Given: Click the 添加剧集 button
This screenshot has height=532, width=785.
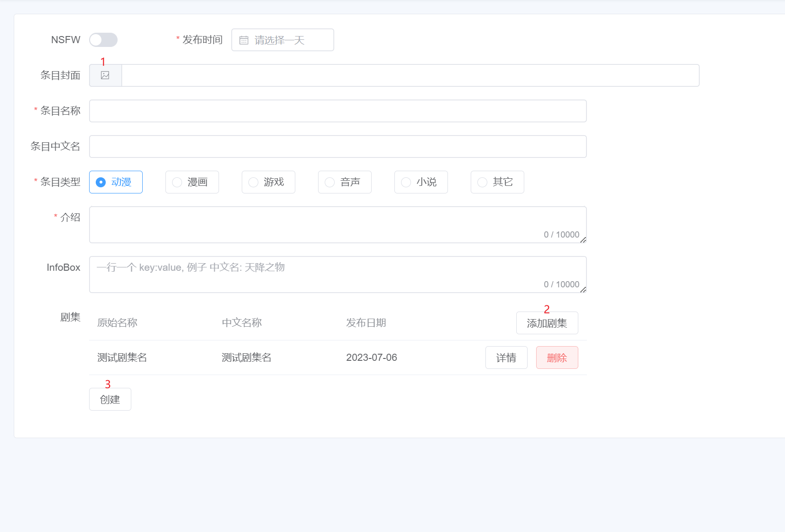Looking at the screenshot, I should point(547,323).
